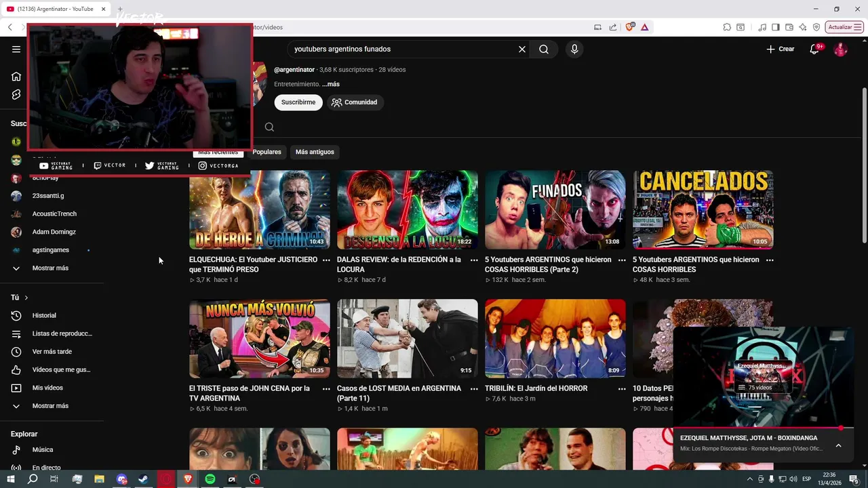This screenshot has height=488, width=868.
Task: Go back with browser back arrow
Action: pos(10,27)
